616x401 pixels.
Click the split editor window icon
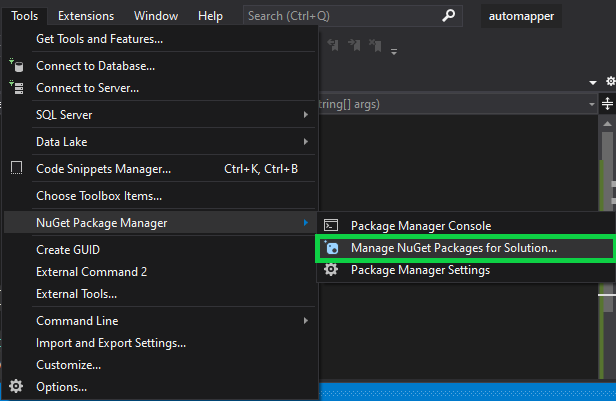click(x=607, y=104)
